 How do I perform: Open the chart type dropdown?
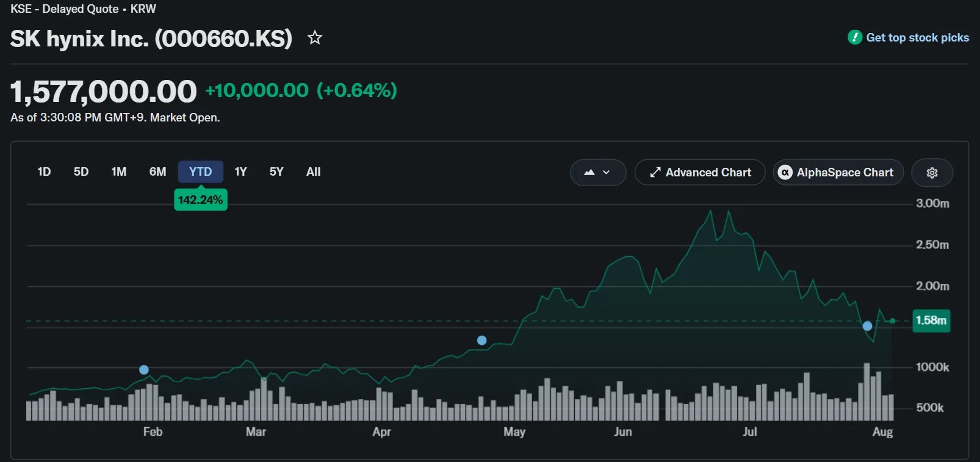click(598, 173)
